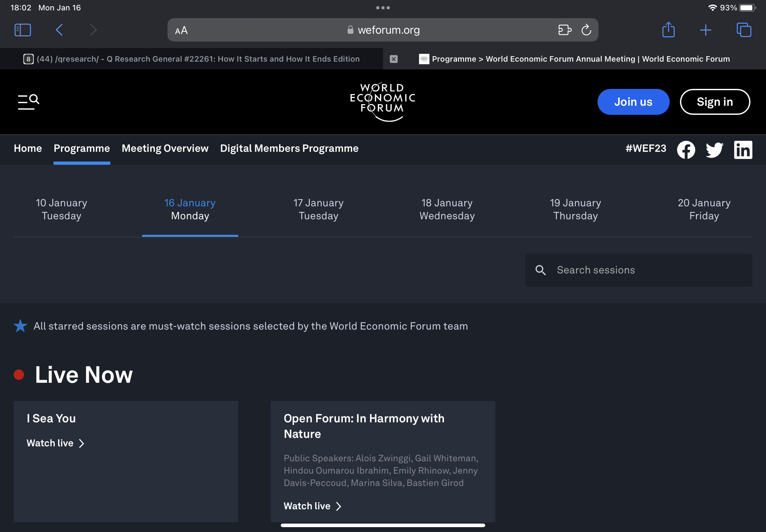Click Watch live for Open Forum session
The width and height of the screenshot is (766, 532).
(307, 506)
